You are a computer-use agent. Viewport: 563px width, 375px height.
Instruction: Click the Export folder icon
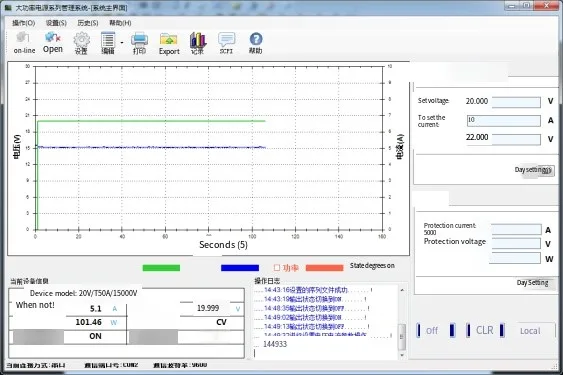[169, 39]
